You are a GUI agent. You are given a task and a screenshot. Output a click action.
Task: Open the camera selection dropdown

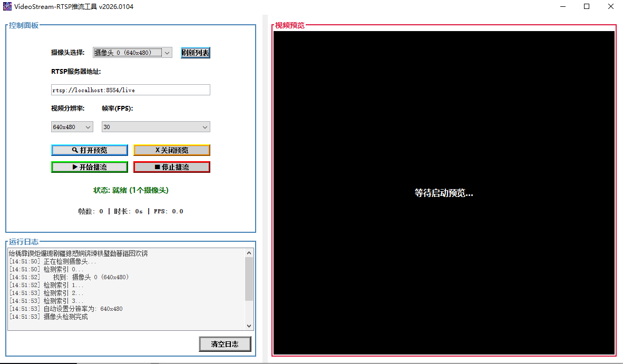[132, 52]
